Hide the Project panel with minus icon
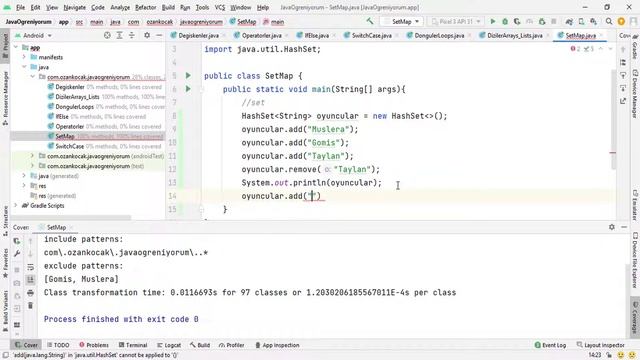The height and width of the screenshot is (360, 640). tap(159, 36)
